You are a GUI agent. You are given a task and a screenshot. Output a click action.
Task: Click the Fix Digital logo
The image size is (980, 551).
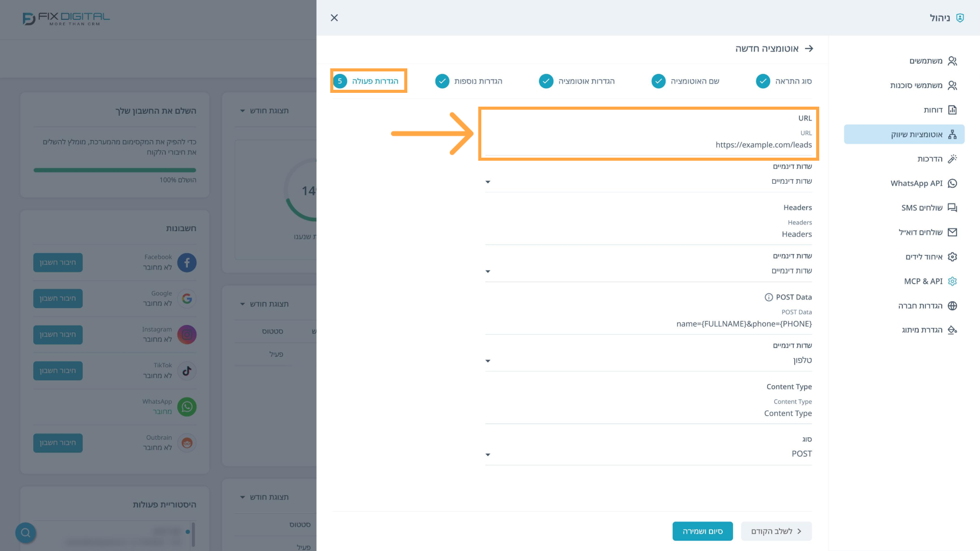pos(66,19)
